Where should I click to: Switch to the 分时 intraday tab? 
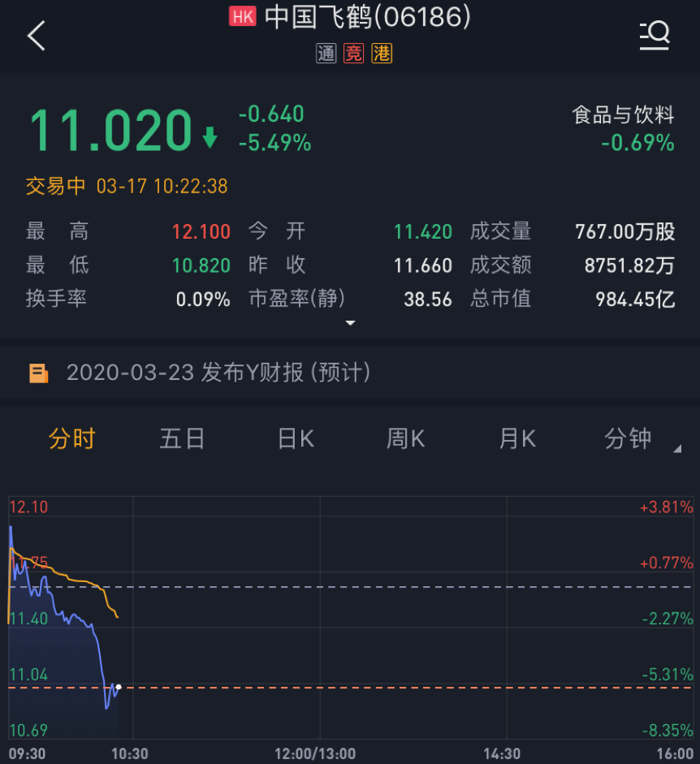tap(72, 439)
